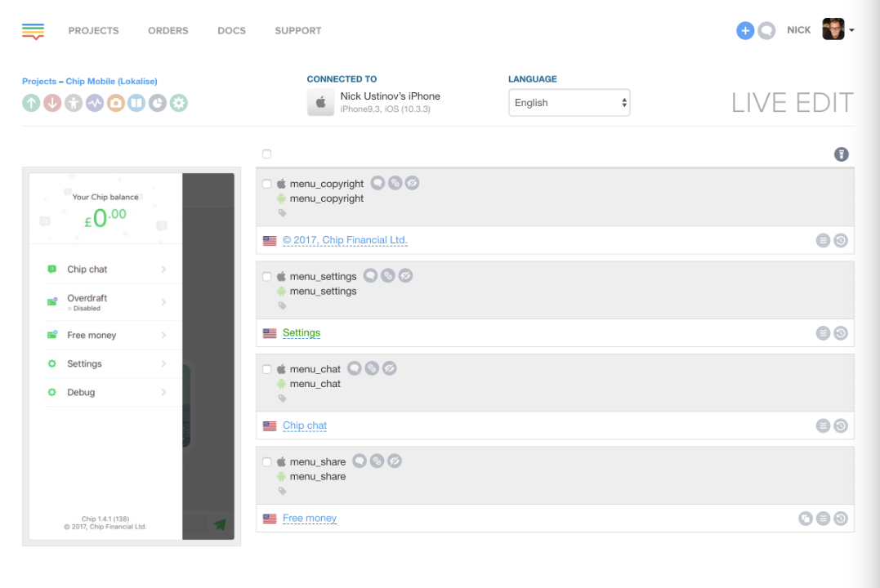Click the NICK username menu item
880x588 pixels.
tap(798, 30)
